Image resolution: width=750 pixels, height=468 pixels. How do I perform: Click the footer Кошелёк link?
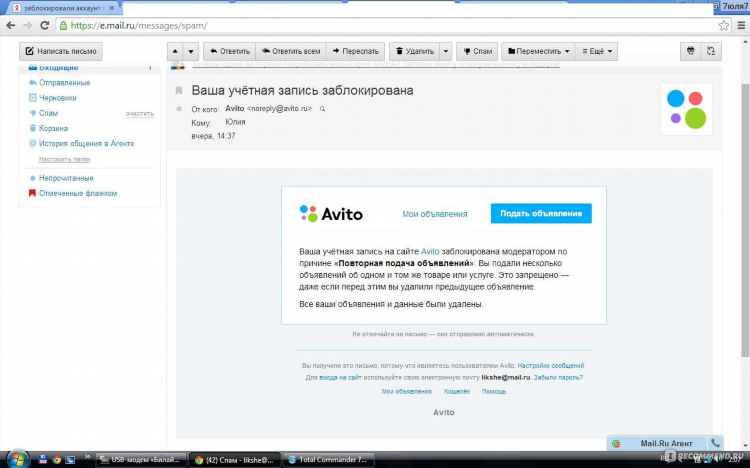[x=457, y=391]
